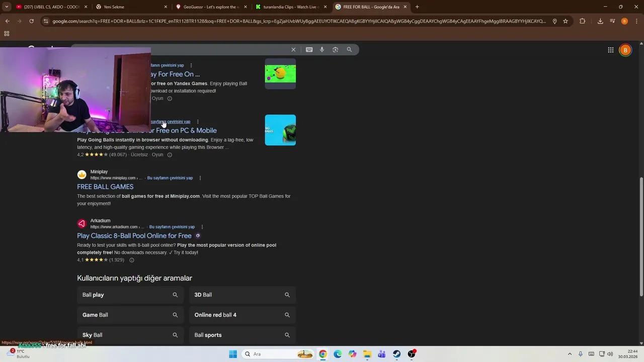Open more options for Yandex Games result
This screenshot has height=362, width=644.
click(x=191, y=65)
